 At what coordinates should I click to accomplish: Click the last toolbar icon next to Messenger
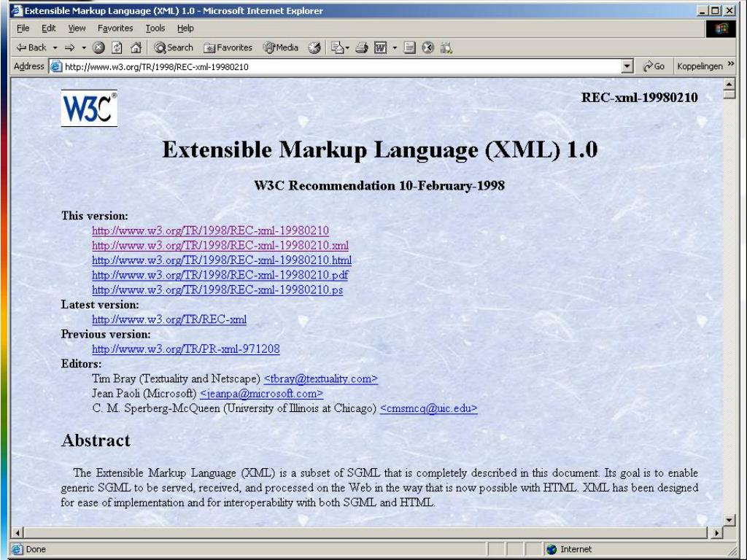pyautogui.click(x=446, y=47)
